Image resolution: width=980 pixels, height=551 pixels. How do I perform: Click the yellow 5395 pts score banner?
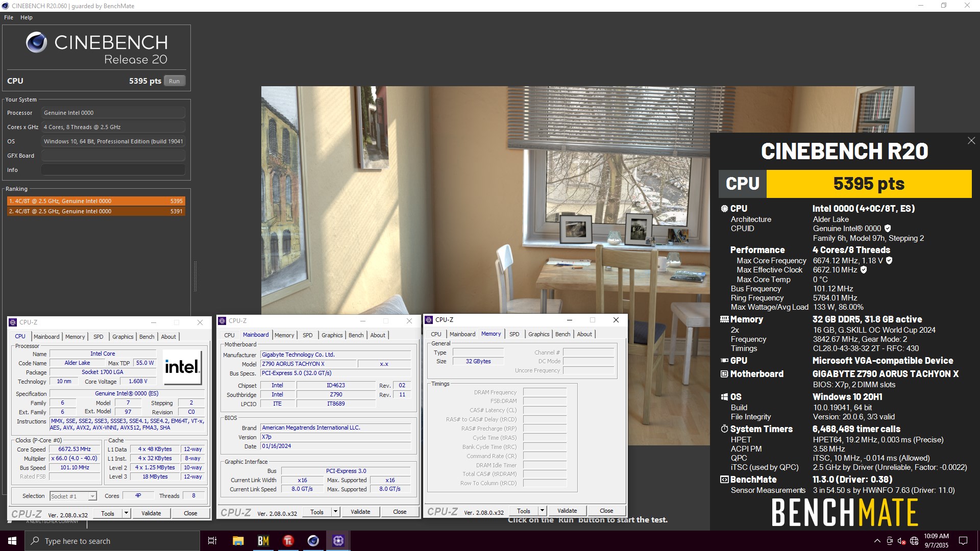869,184
